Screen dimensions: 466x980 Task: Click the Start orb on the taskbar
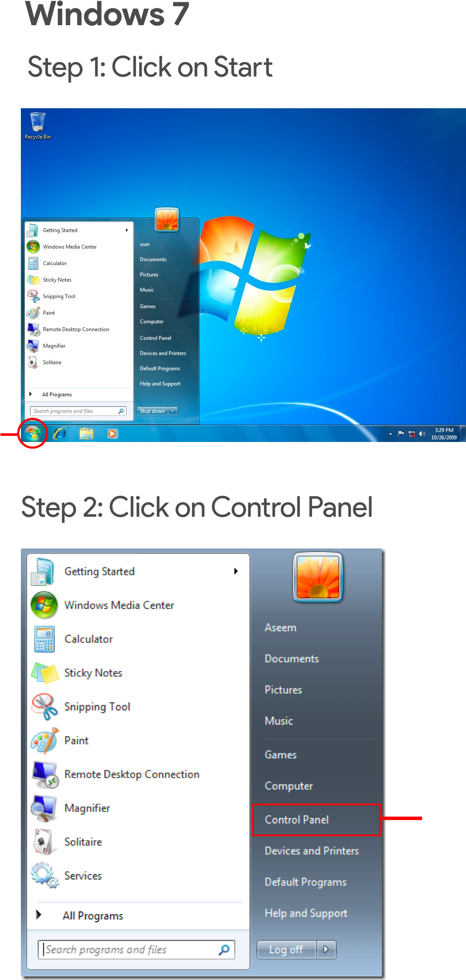(x=33, y=433)
